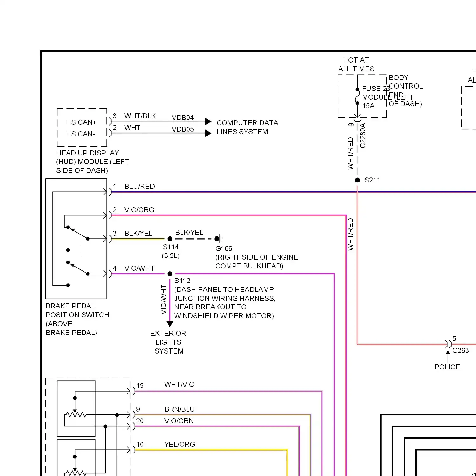Click the POLICE label
476x476 pixels.
tap(447, 367)
